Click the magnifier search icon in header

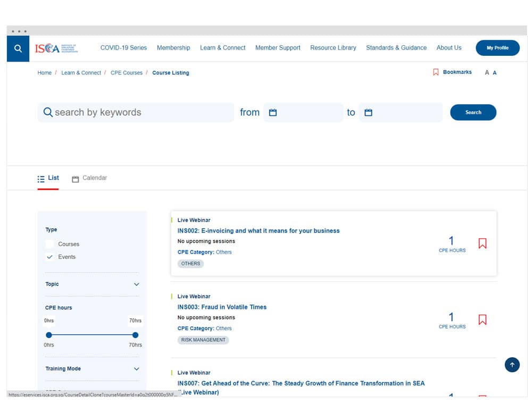tap(18, 48)
